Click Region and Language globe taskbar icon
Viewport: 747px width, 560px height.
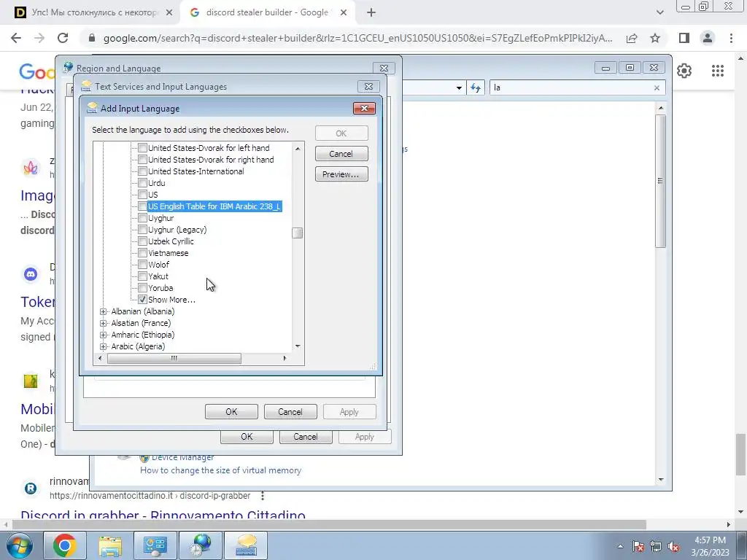tap(201, 545)
